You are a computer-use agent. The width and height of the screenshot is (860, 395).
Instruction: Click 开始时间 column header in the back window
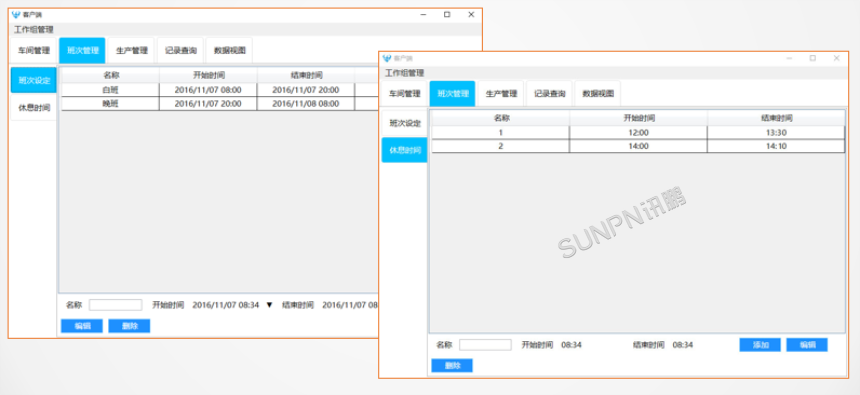208,75
